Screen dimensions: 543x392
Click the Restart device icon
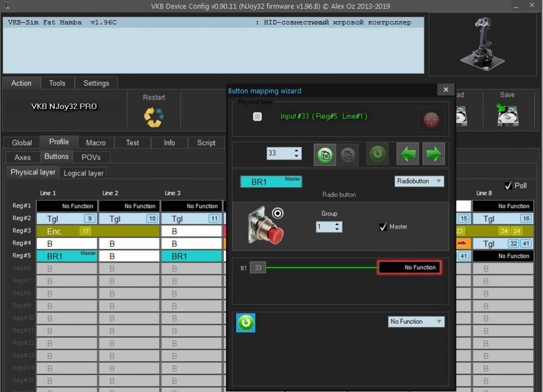click(x=154, y=116)
